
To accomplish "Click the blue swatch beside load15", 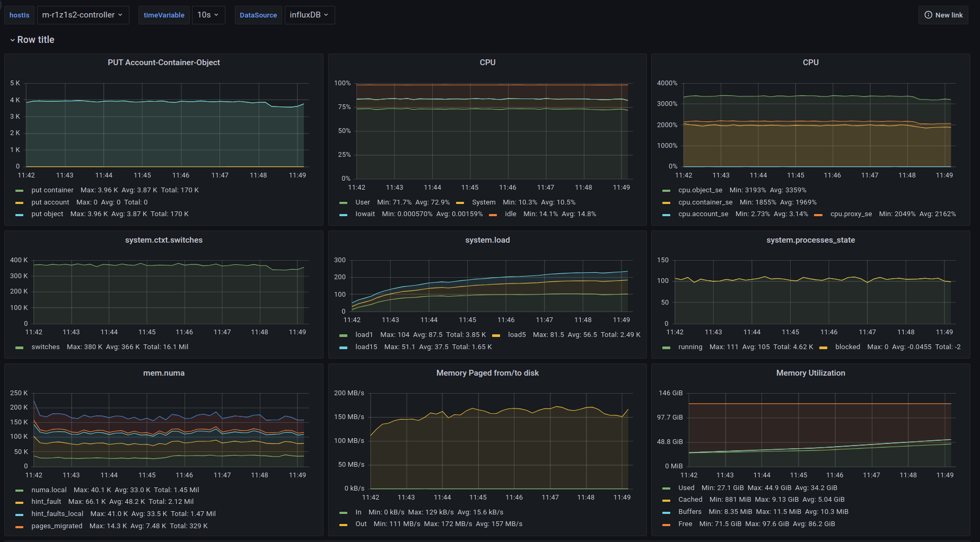I will 343,348.
